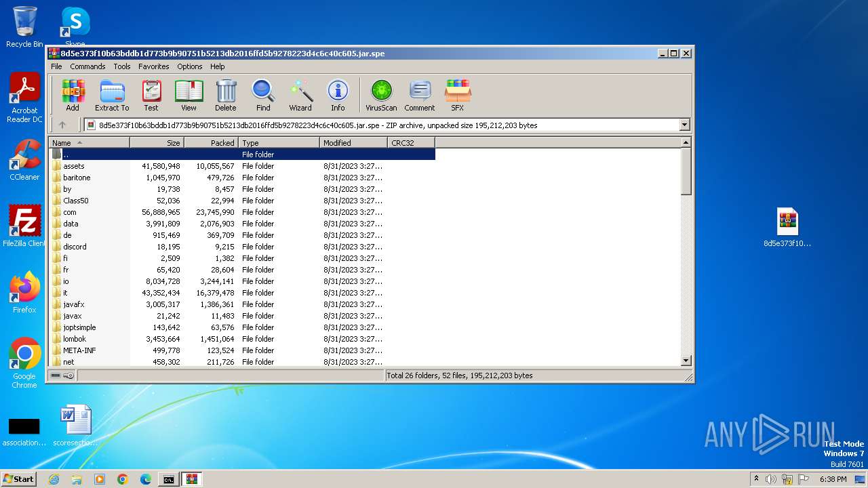Select the Class50 folder
This screenshot has width=868, height=488.
75,201
